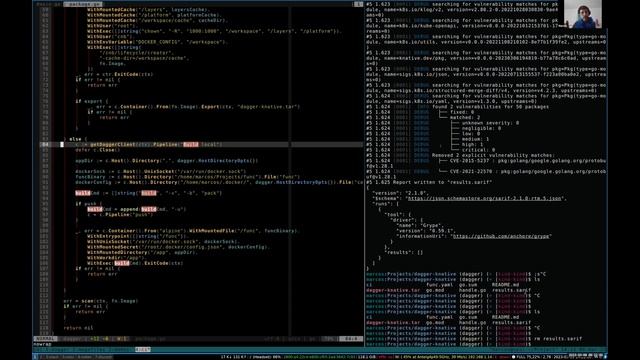Click the 'fixed: 0' tree row
Viewport: 640px width, 360px height.
tap(462, 112)
